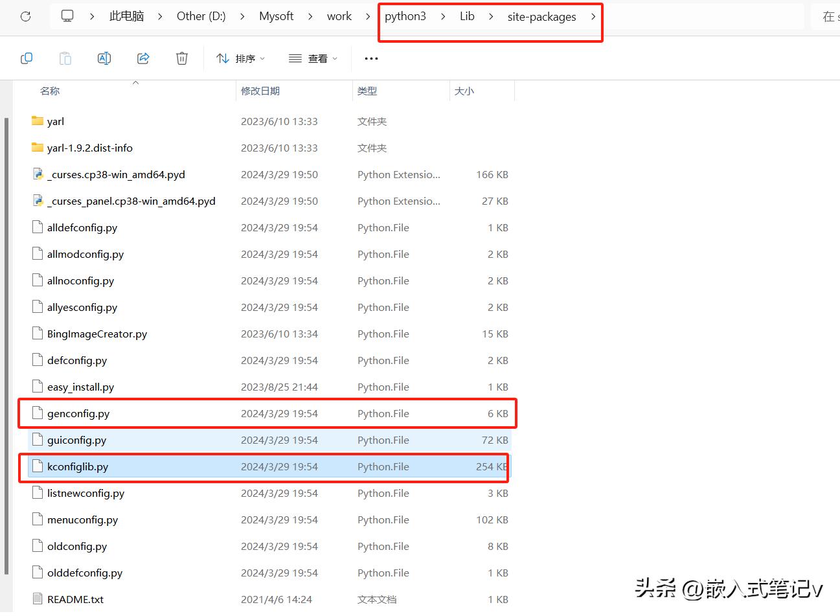
Task: Click python3 in the breadcrumb path
Action: (x=405, y=16)
